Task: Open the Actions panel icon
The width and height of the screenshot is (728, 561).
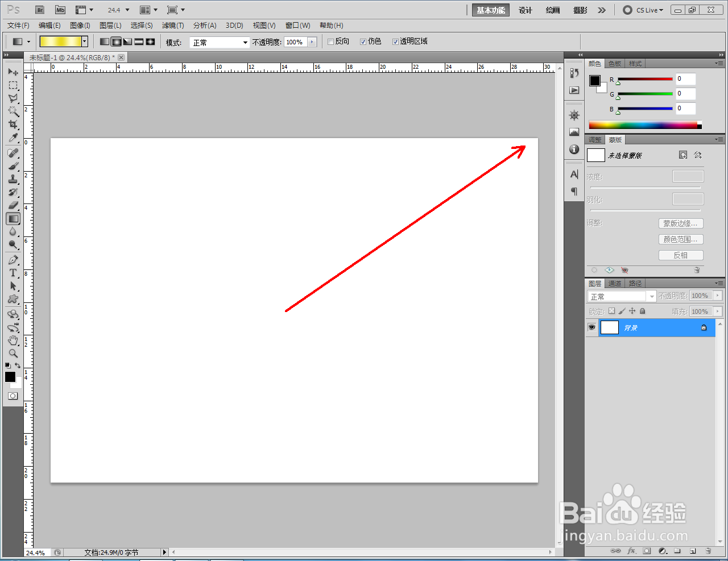Action: (574, 90)
